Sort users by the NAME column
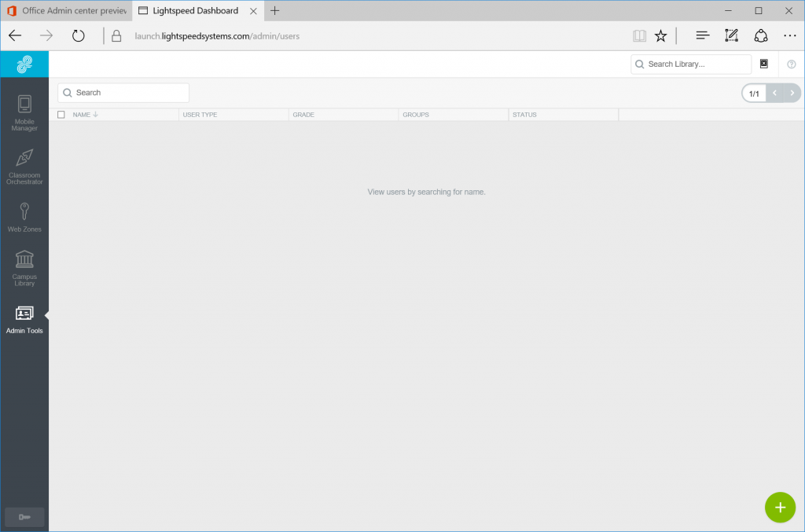The width and height of the screenshot is (805, 532). click(x=85, y=115)
